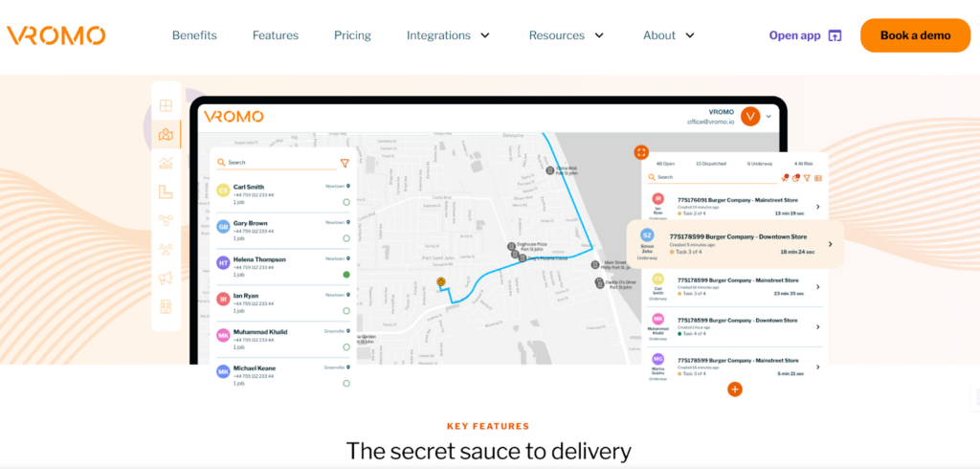
Task: Click the China Wok map marker
Action: tap(550, 169)
